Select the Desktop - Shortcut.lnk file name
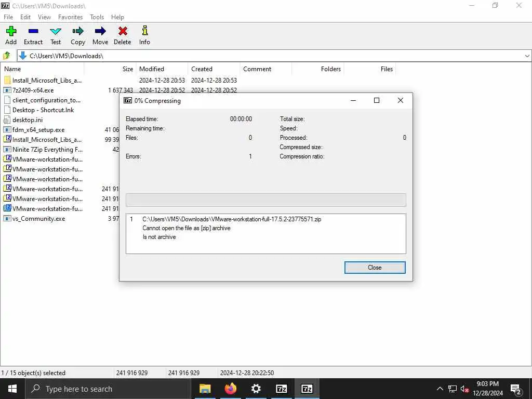 [x=43, y=110]
